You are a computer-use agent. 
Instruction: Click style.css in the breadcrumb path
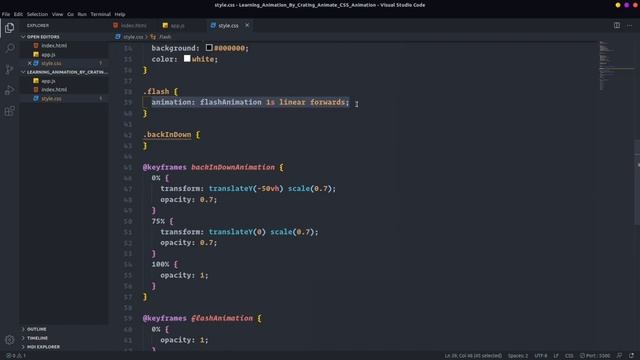(x=133, y=37)
